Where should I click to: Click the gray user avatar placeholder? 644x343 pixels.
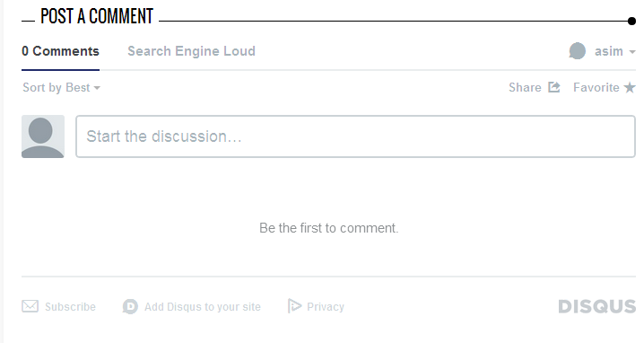(x=43, y=136)
